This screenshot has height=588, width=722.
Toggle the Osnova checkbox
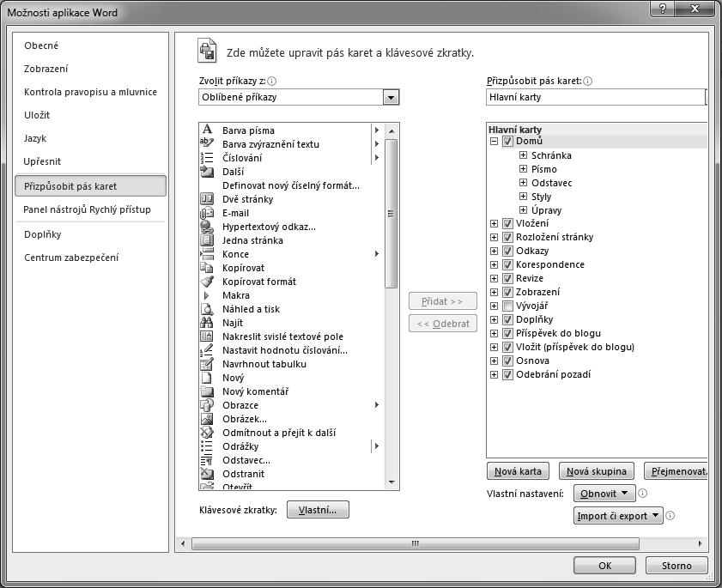(x=507, y=361)
